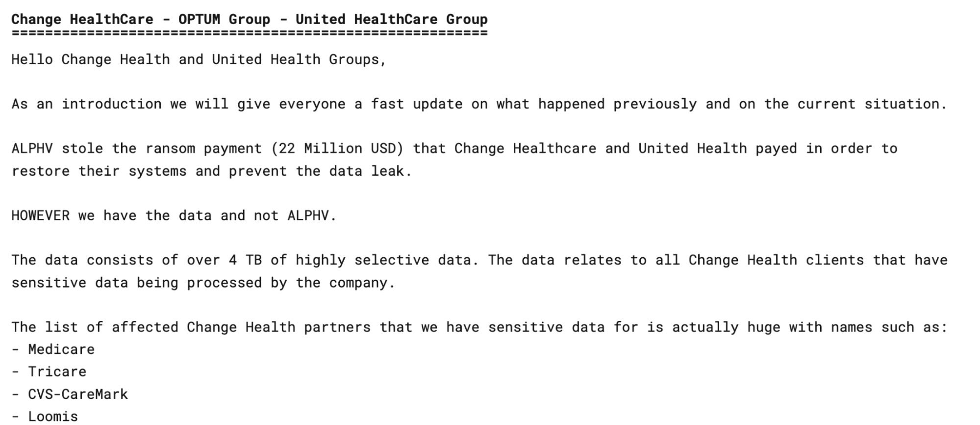Click the "CVS-CareMark" list item
This screenshot has height=425, width=980.
click(77, 395)
